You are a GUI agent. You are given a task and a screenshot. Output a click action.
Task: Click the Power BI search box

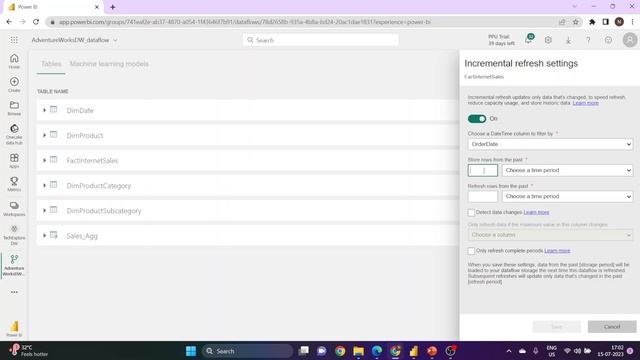point(321,40)
